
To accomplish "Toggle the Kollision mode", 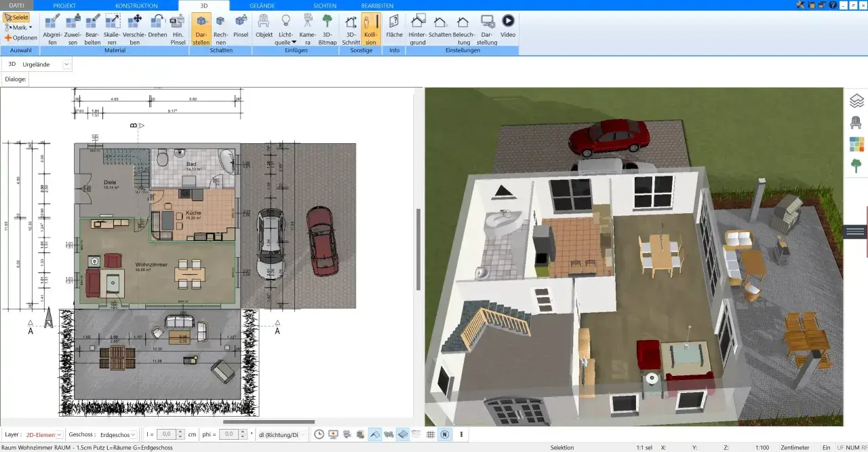I will pyautogui.click(x=371, y=29).
